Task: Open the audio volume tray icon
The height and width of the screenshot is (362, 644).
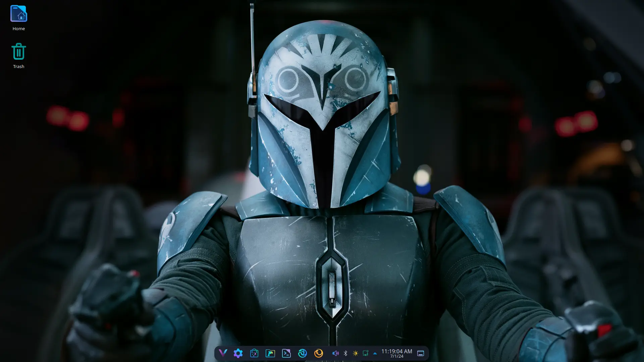Action: 335,353
